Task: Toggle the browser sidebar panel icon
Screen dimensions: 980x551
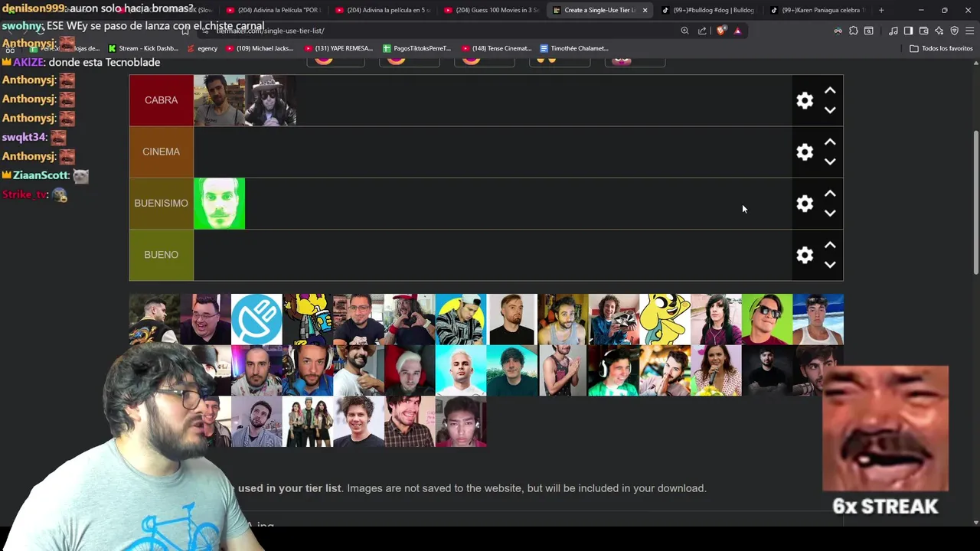Action: click(x=908, y=31)
